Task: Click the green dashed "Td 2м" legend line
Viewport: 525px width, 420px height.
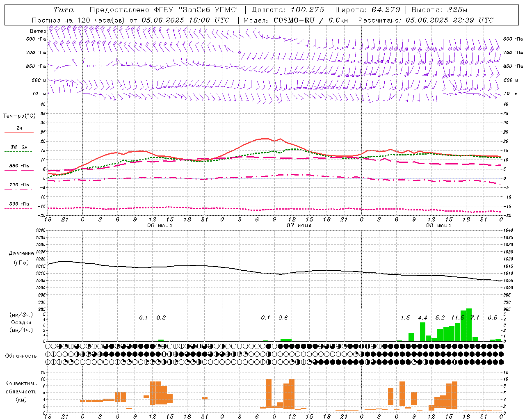Action: pos(18,151)
